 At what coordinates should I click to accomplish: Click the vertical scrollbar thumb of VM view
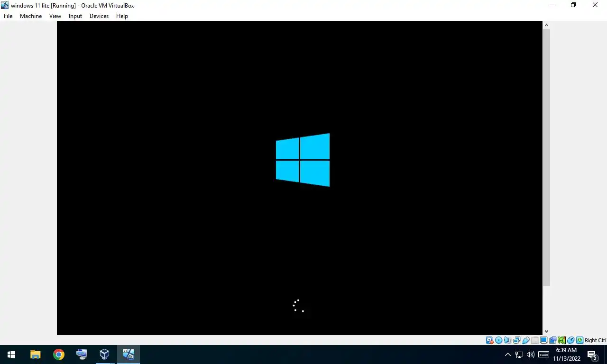[x=546, y=157]
